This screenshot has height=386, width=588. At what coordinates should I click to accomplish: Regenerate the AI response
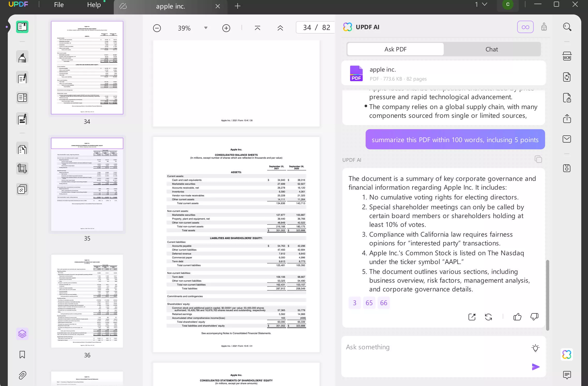click(488, 317)
